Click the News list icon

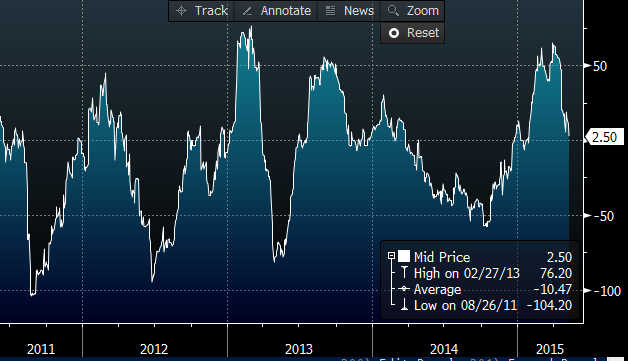pos(330,11)
